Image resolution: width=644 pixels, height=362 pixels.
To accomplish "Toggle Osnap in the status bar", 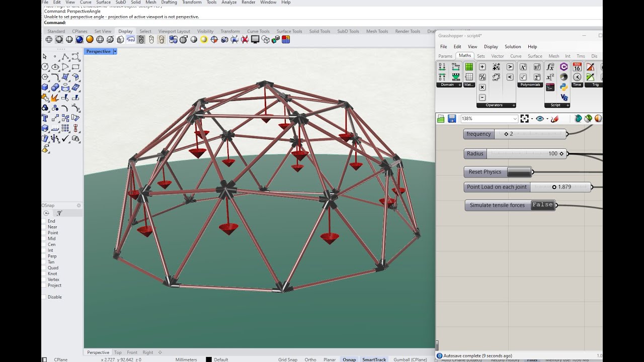I will pyautogui.click(x=349, y=359).
